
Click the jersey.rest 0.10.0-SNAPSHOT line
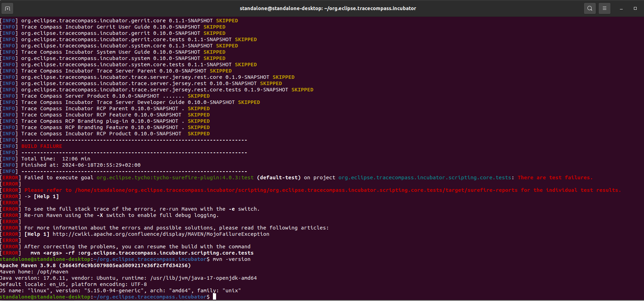point(141,83)
